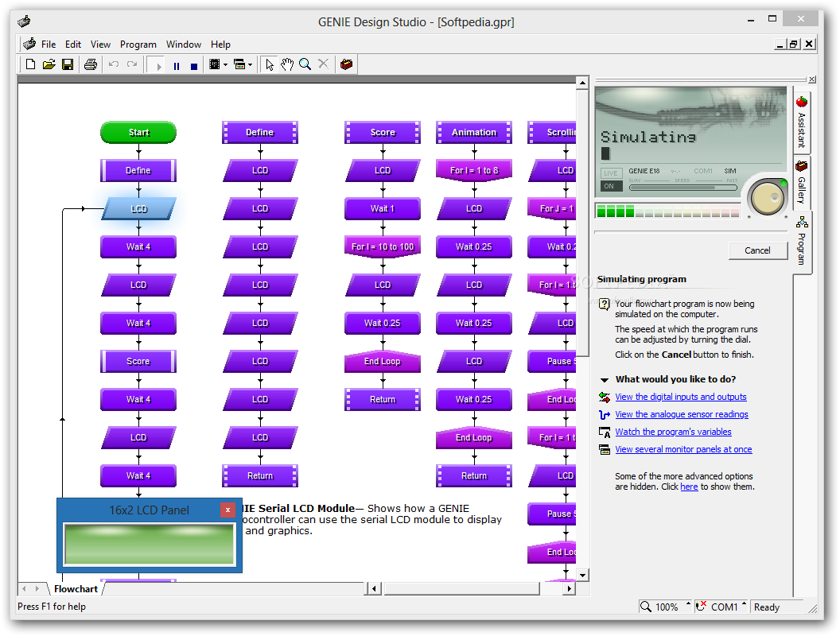
Task: Select the Score subroutine call block
Action: pos(138,362)
